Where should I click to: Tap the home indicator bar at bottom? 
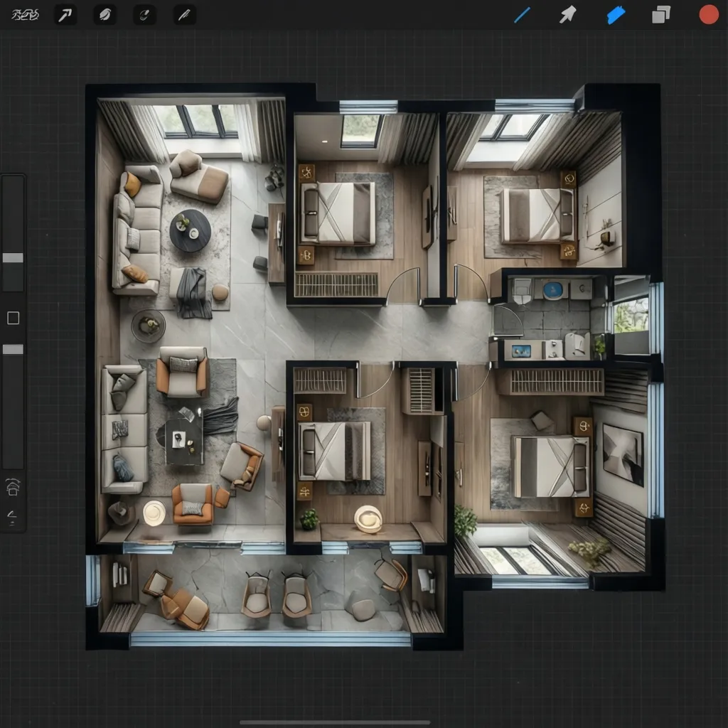click(335, 722)
